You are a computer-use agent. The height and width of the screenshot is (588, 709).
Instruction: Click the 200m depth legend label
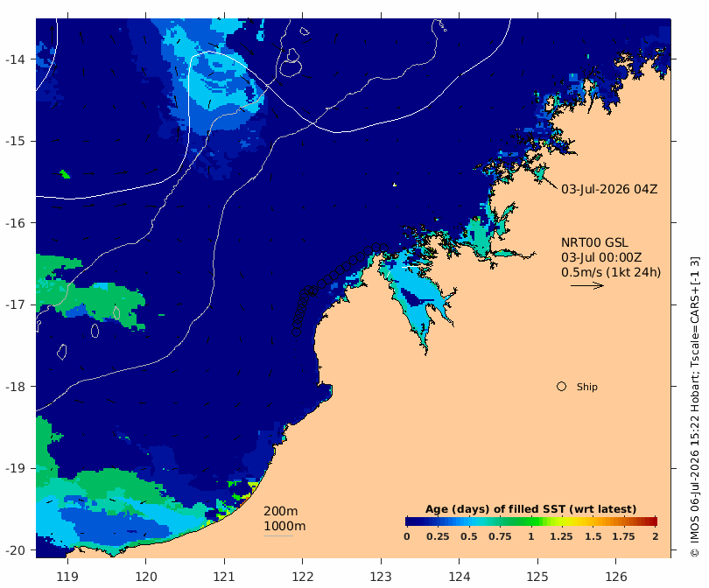coord(280,511)
